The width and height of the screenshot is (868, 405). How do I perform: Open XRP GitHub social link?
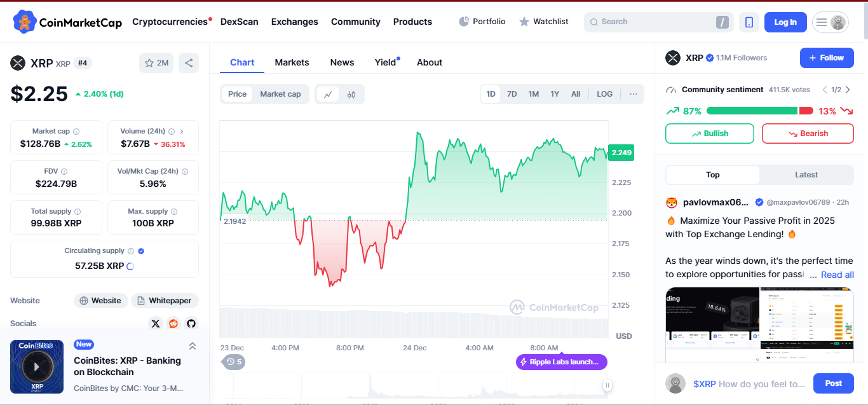(x=191, y=324)
